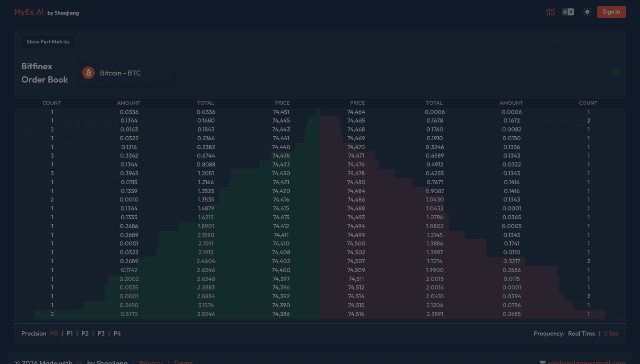Screen dimensions: 640x364
Task: Click the orange Bitcoin logo icon
Action: 88,73
